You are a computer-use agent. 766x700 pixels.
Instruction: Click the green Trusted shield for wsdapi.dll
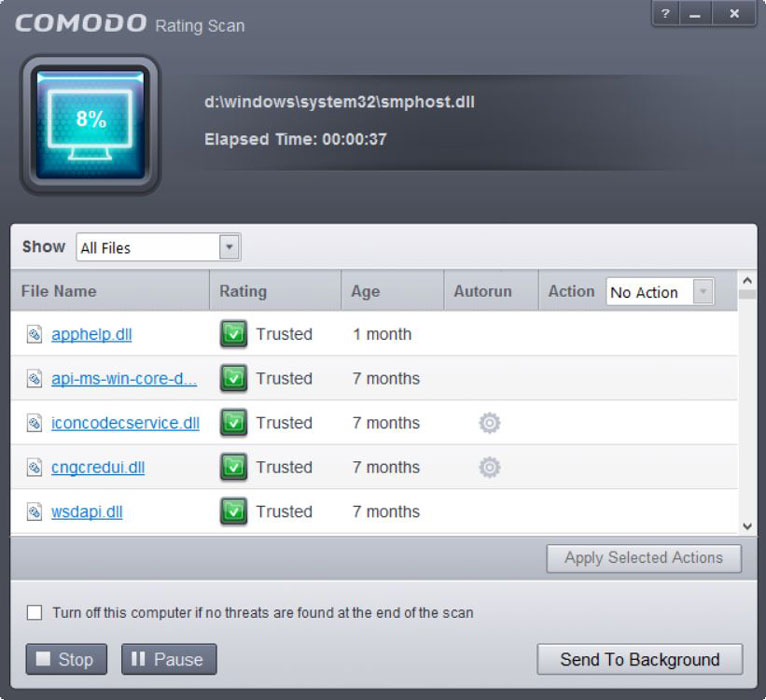pyautogui.click(x=234, y=512)
